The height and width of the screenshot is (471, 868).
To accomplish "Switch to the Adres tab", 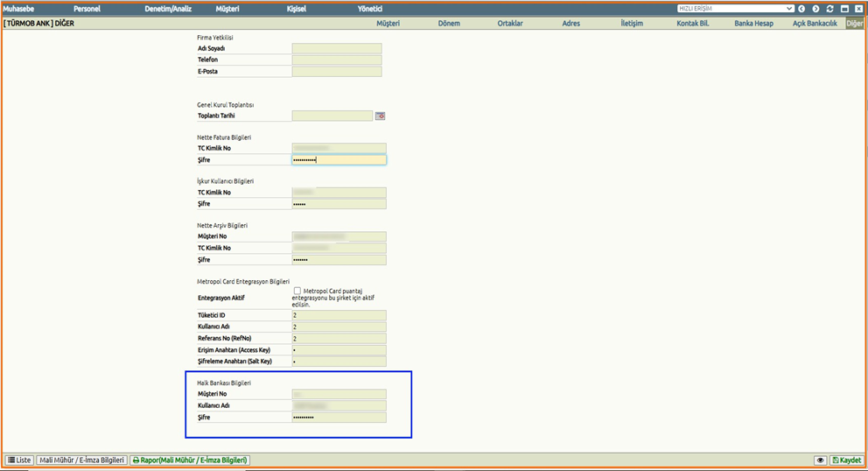I will pyautogui.click(x=571, y=24).
